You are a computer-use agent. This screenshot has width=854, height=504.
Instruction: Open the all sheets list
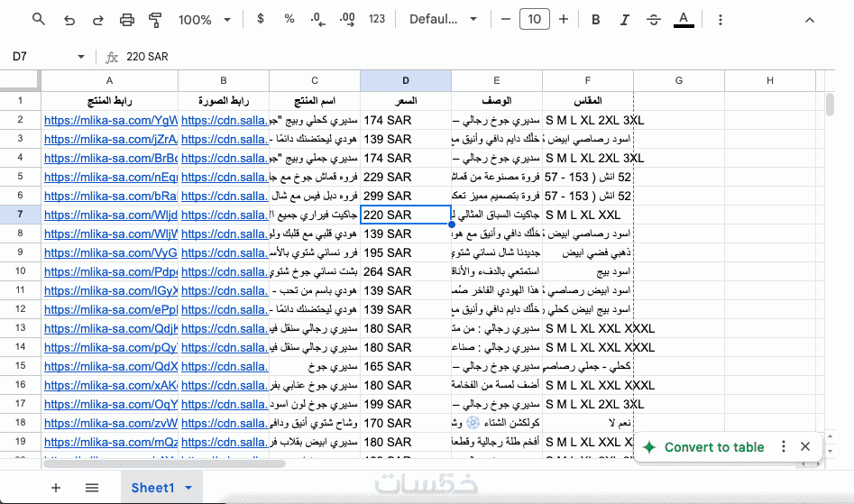pyautogui.click(x=92, y=488)
